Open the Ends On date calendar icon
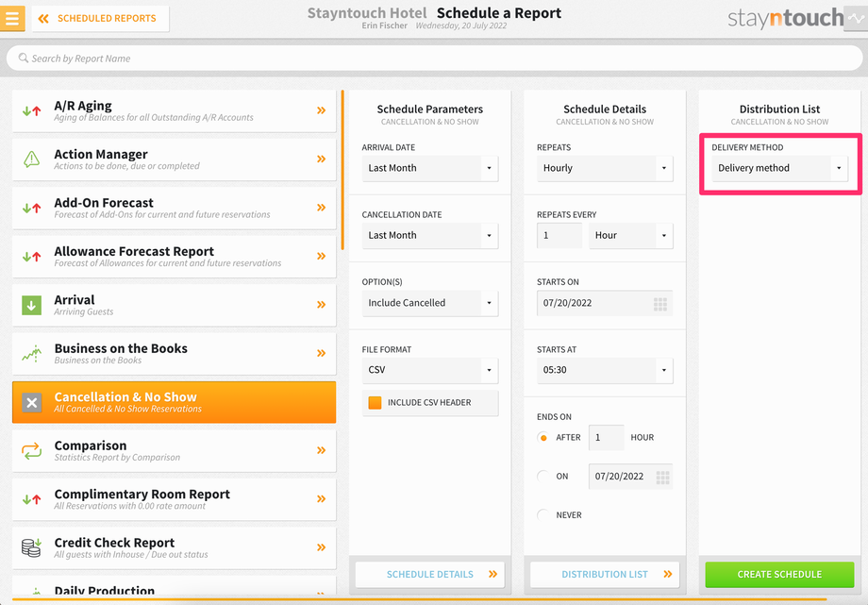The height and width of the screenshot is (605, 868). [x=662, y=477]
